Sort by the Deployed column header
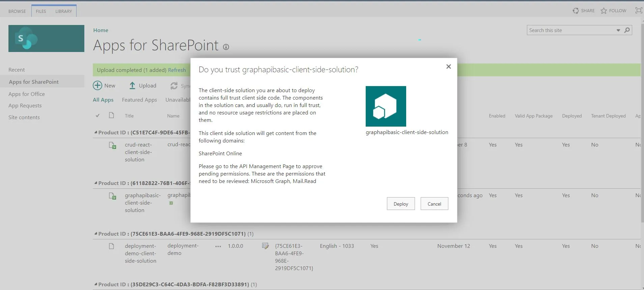 point(572,116)
